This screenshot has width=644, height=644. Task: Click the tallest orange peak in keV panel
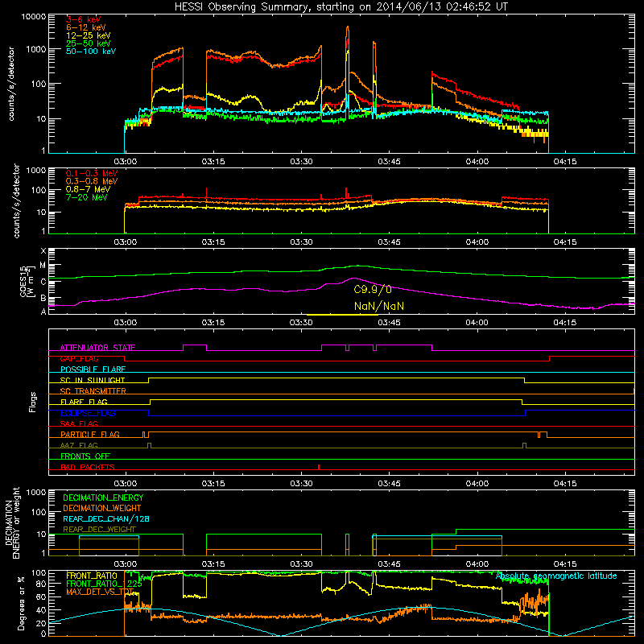pyautogui.click(x=348, y=28)
